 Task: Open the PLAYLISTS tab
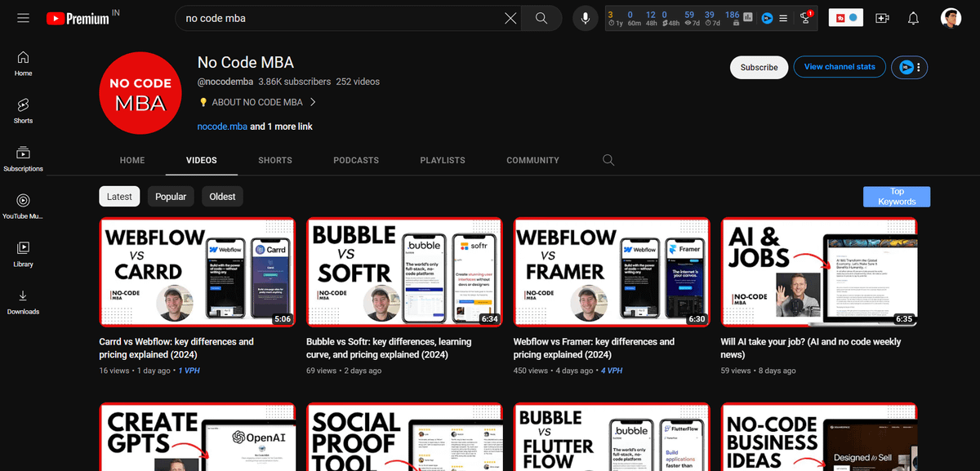point(443,160)
